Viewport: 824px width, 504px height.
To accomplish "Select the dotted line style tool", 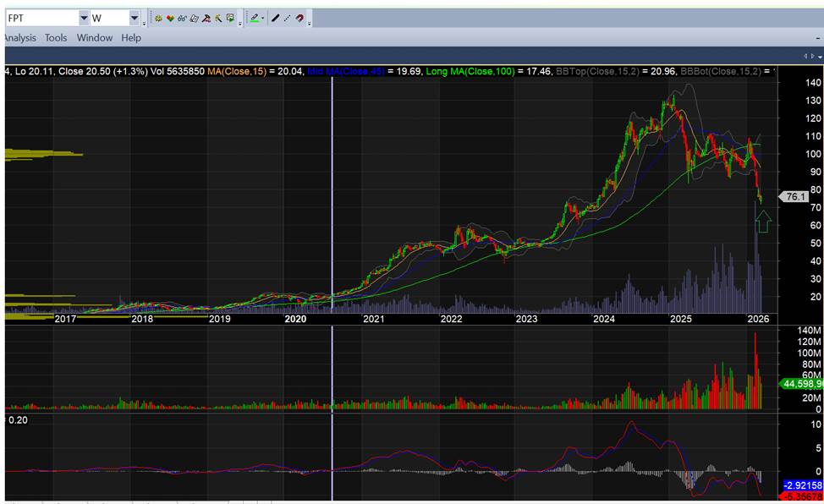I will pyautogui.click(x=288, y=18).
